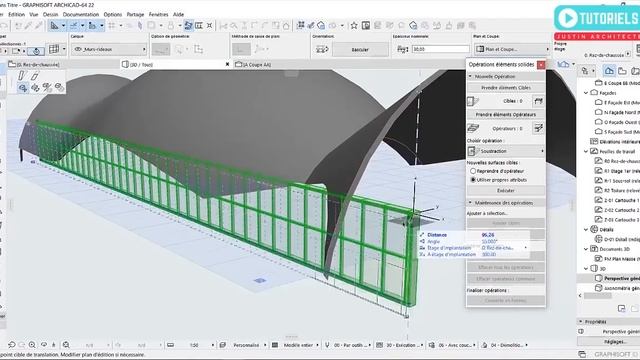The image size is (640, 360).
Task: Select the rotate-copy icon in floating palette
Action: (36, 88)
